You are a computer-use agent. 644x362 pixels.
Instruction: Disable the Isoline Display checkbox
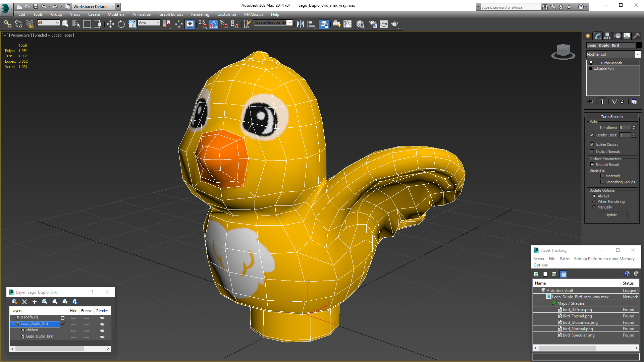click(592, 144)
